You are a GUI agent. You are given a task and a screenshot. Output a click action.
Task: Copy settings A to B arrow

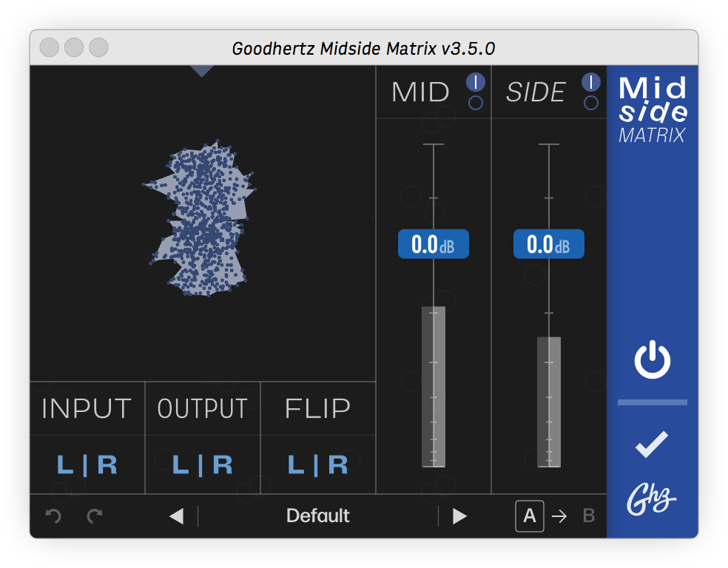559,516
